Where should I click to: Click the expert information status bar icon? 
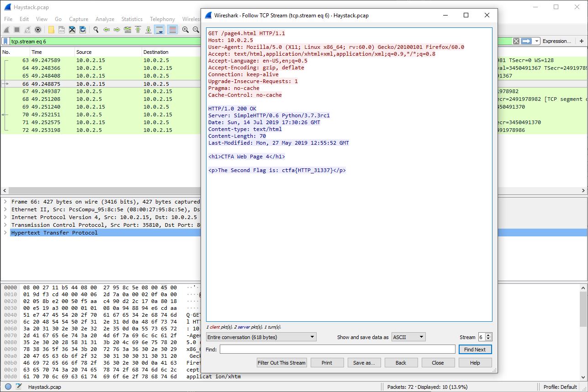coord(8,387)
